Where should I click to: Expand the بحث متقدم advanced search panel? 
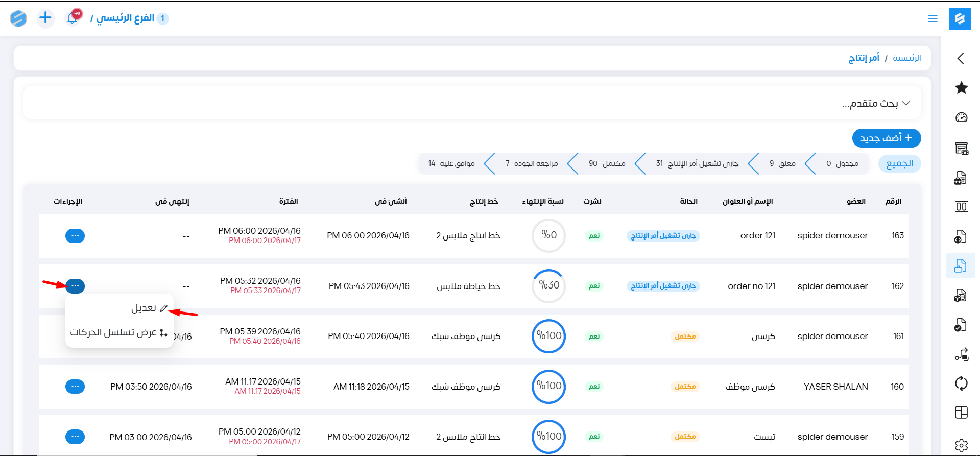472,103
